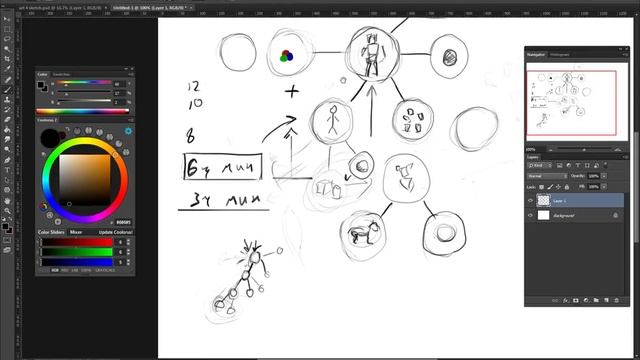Screen dimensions: 640x360
Task: Toggle layer filtering switch on or off
Action: click(x=605, y=165)
